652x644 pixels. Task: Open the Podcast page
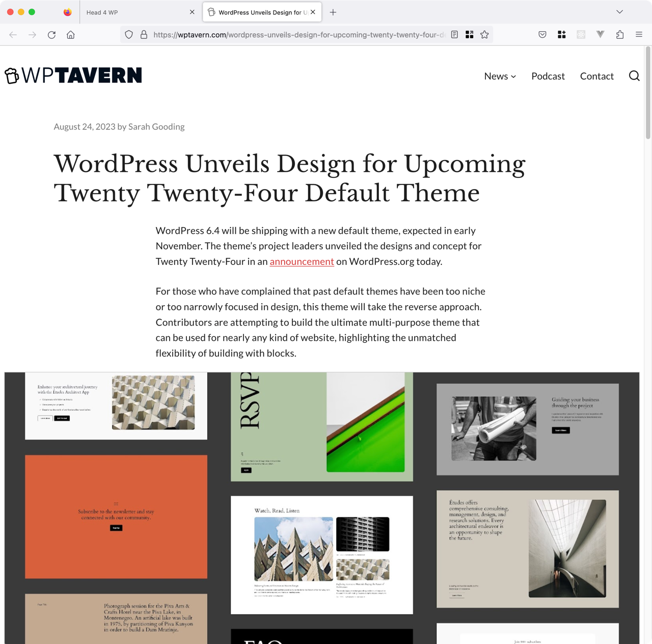click(548, 76)
